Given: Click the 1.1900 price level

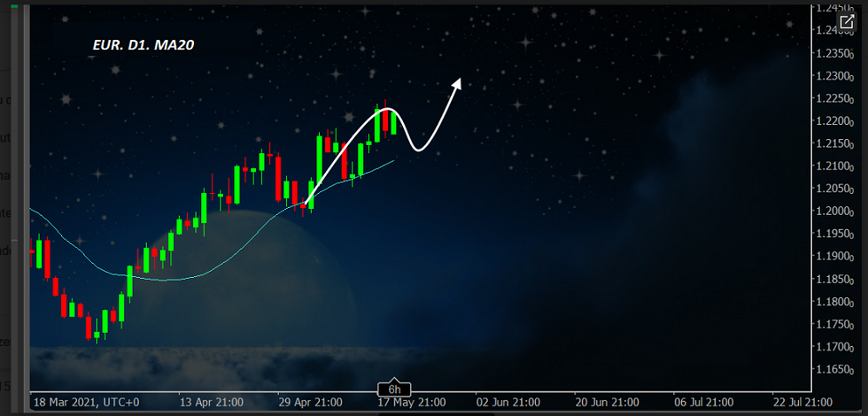Looking at the screenshot, I should (833, 256).
